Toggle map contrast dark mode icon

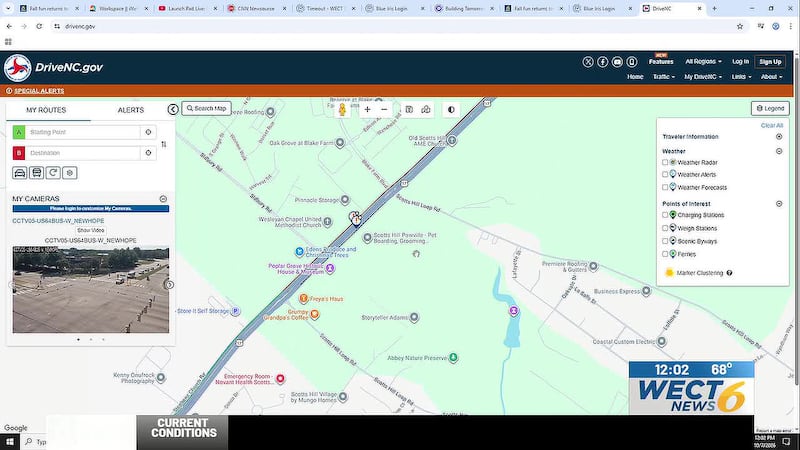pyautogui.click(x=451, y=109)
